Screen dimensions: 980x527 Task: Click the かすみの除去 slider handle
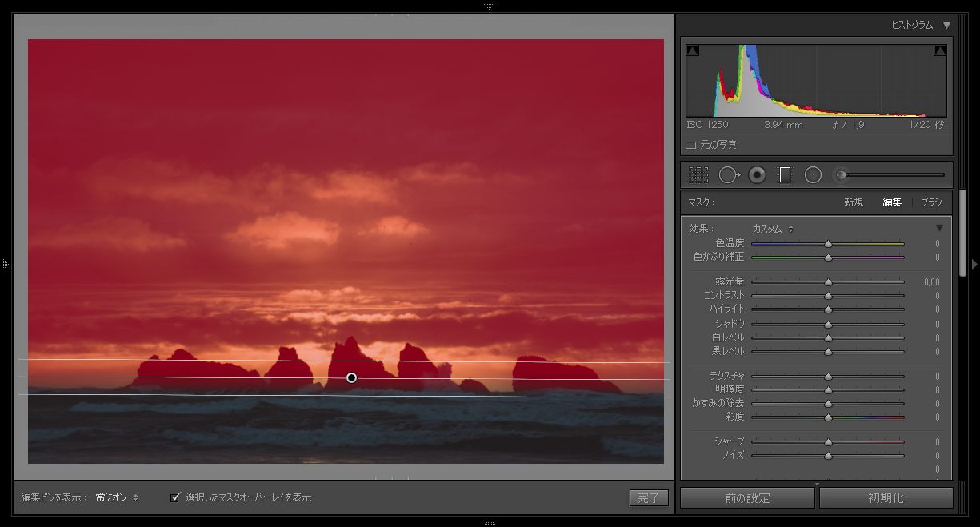tap(828, 404)
